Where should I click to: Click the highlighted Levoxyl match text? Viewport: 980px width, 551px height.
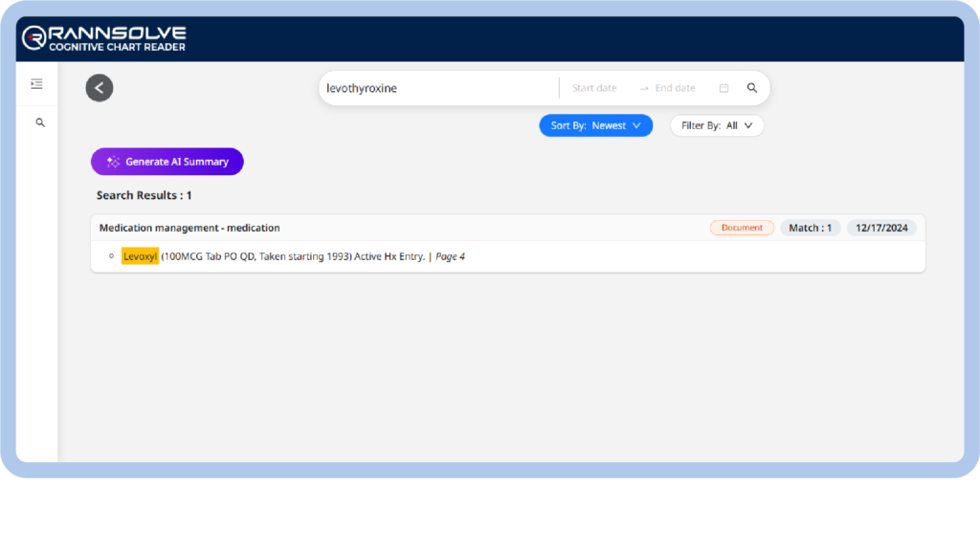[140, 256]
